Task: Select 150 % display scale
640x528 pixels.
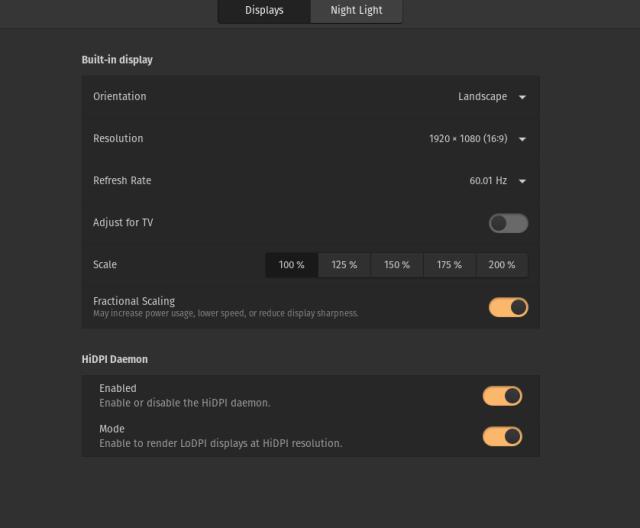Action: click(397, 265)
